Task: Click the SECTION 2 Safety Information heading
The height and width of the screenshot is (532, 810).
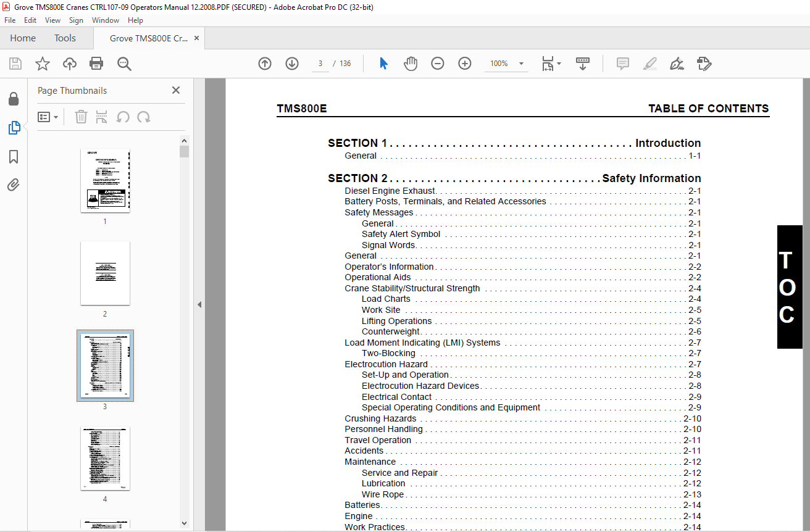Action: [514, 178]
